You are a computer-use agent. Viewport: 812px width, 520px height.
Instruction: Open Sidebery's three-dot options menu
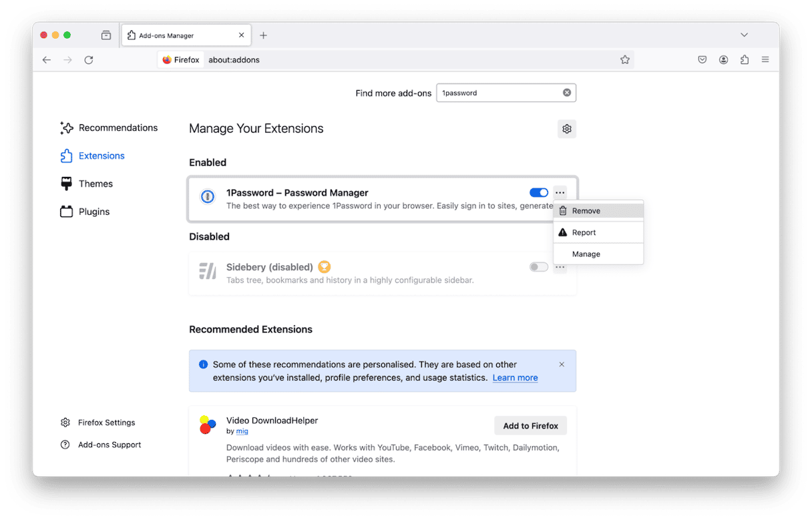[x=560, y=268]
